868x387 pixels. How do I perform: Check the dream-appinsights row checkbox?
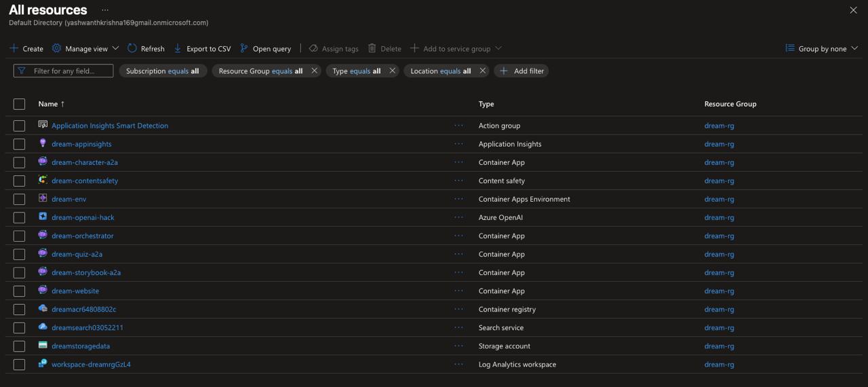[19, 144]
